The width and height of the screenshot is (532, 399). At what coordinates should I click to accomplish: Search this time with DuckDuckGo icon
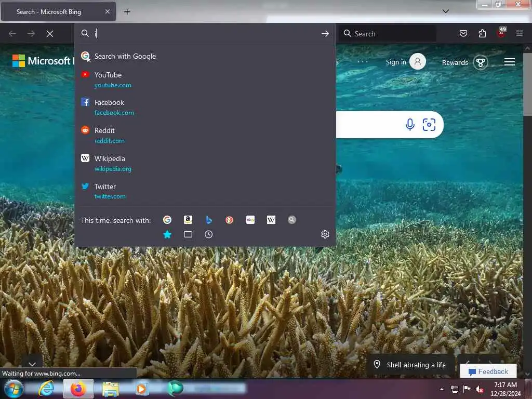229,220
